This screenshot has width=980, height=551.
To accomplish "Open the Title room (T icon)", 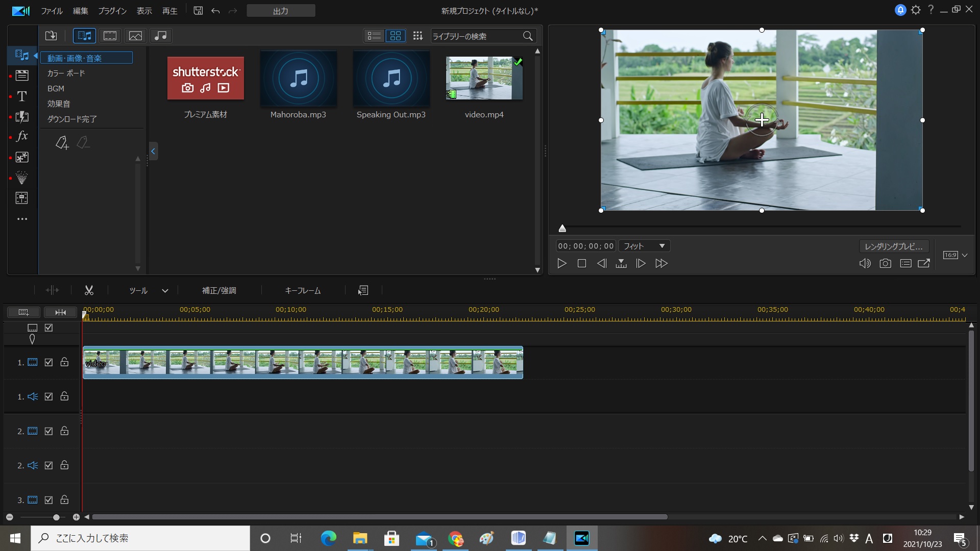I will click(x=22, y=96).
